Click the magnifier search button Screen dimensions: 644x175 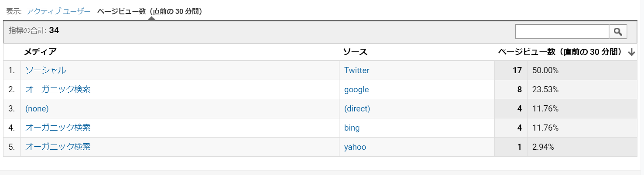(x=618, y=31)
